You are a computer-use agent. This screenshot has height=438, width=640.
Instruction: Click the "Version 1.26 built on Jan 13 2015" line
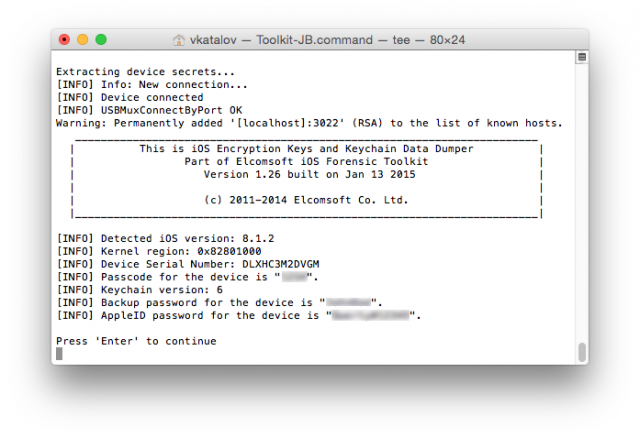click(x=305, y=174)
